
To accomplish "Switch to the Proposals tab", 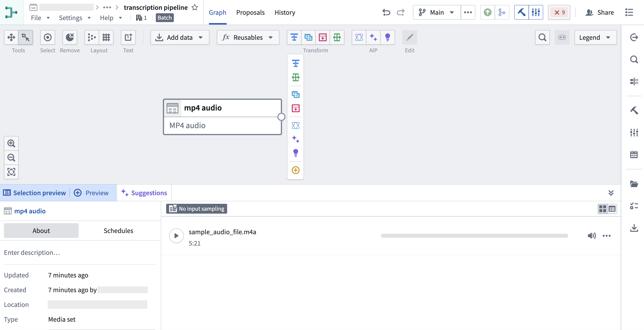I will pyautogui.click(x=250, y=12).
